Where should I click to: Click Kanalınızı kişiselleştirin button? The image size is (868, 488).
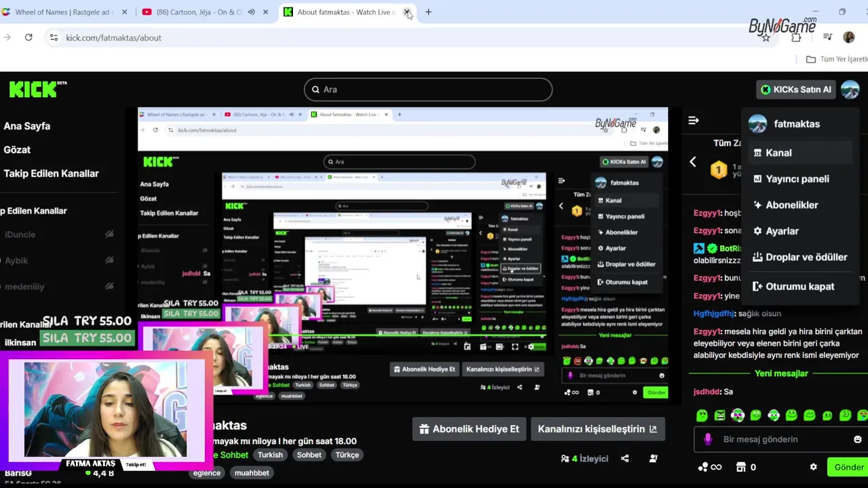click(x=597, y=429)
